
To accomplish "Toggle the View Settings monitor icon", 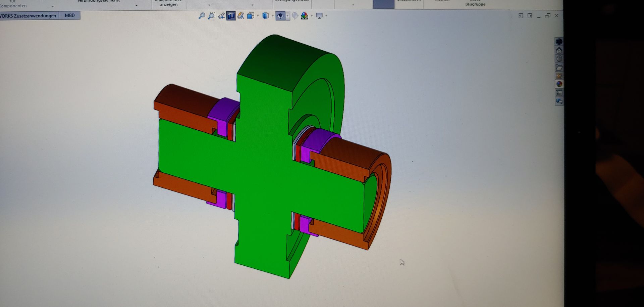I will 319,16.
